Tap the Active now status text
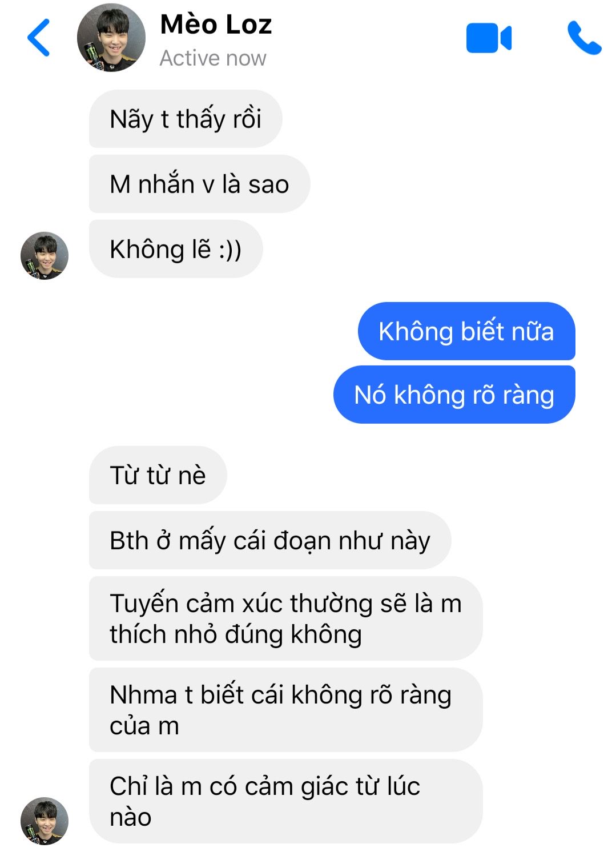This screenshot has height=856, width=616. click(212, 58)
